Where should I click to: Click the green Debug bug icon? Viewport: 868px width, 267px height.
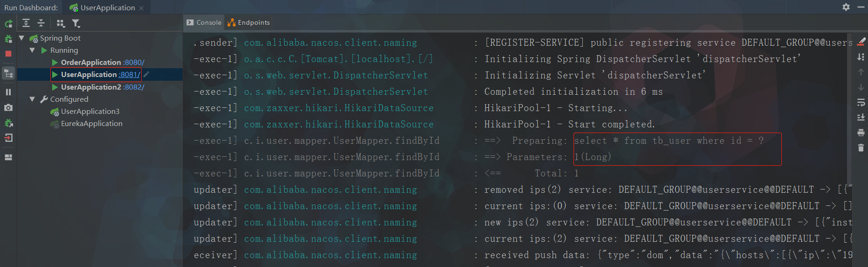pos(8,39)
